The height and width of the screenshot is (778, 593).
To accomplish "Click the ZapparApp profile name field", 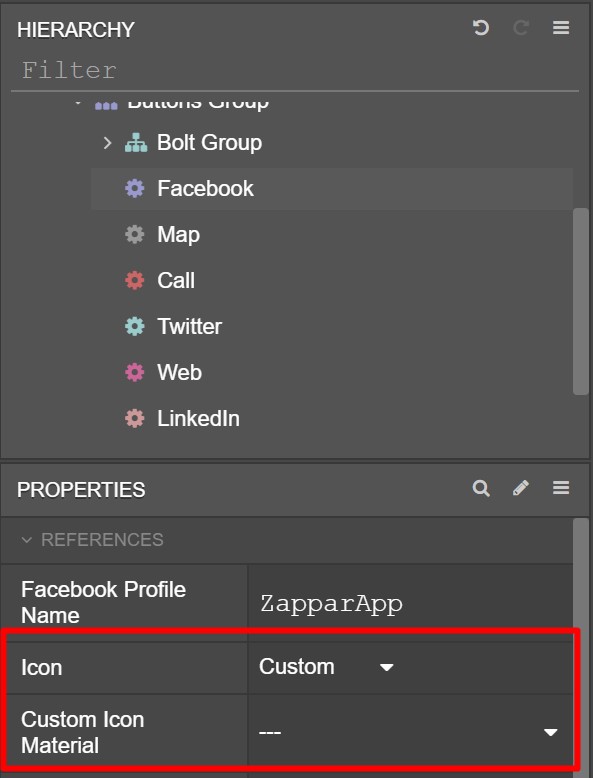I will click(x=410, y=603).
